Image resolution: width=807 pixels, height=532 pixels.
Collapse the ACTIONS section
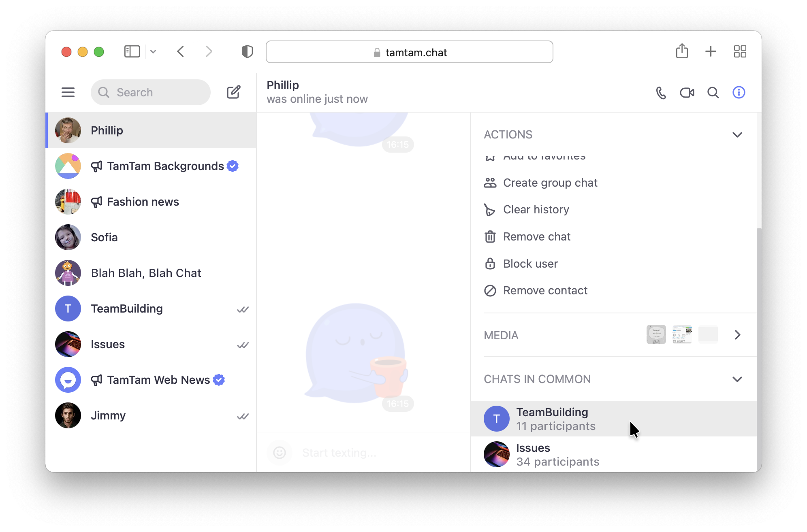coord(739,134)
